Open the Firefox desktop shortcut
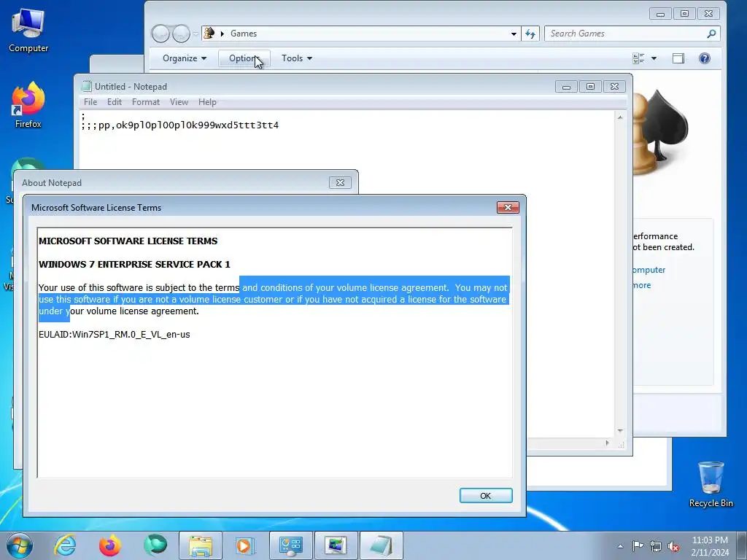The image size is (747, 560). pos(28,106)
